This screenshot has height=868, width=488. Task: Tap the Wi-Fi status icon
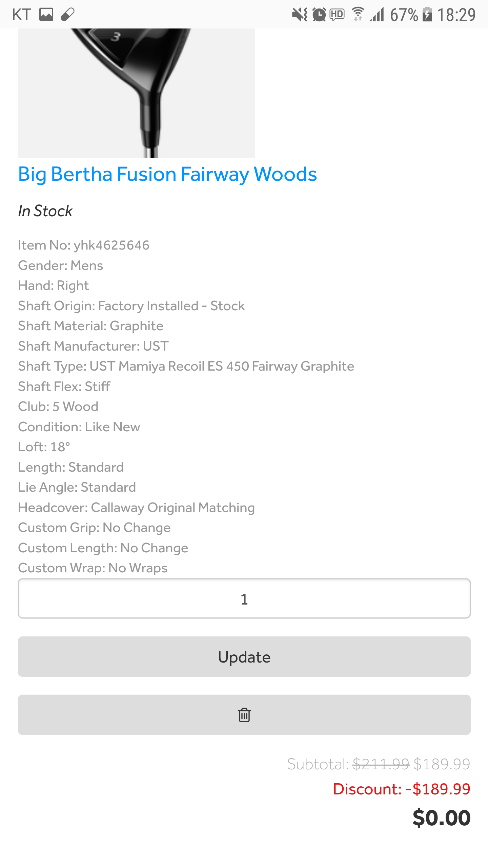tap(358, 15)
